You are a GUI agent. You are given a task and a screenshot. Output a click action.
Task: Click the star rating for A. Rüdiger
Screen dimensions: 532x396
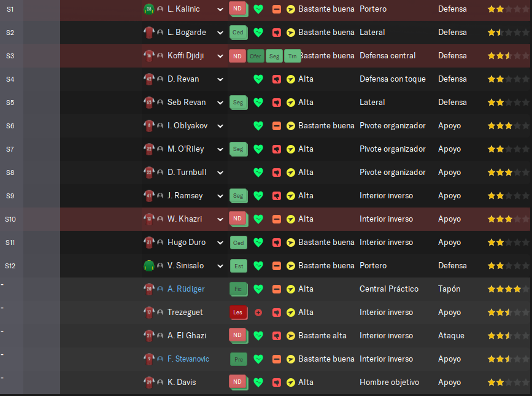(x=508, y=289)
